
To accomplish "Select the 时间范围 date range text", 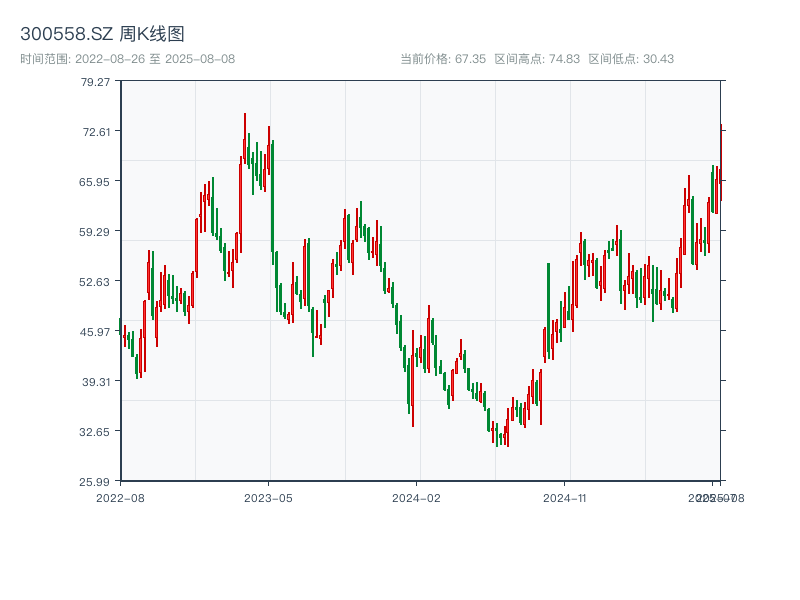I will 127,59.
